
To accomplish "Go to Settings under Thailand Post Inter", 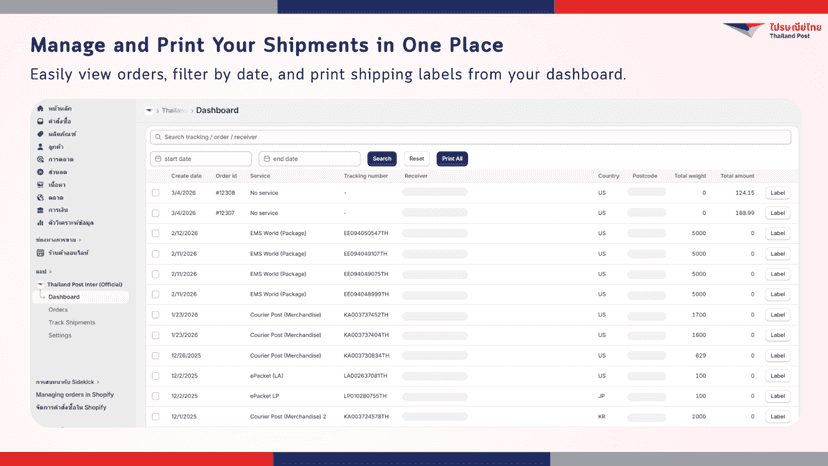I will point(60,335).
